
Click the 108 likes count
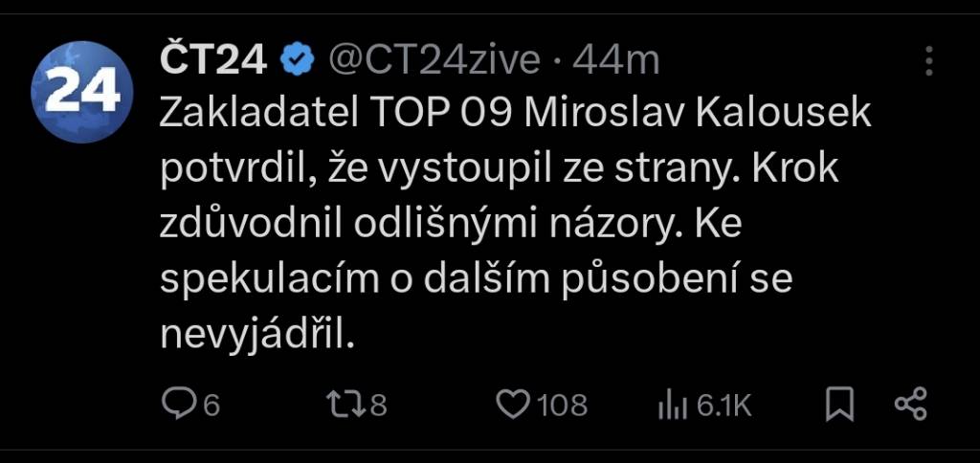[562, 406]
